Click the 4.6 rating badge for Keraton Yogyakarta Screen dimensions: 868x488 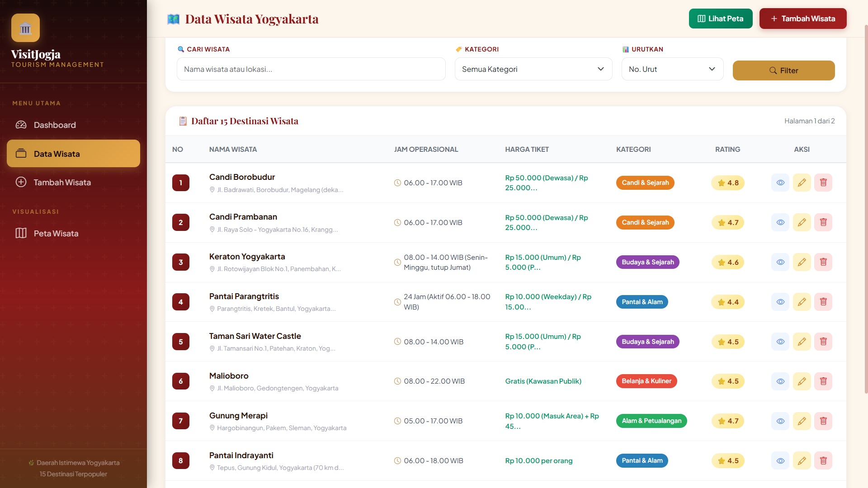[x=728, y=262]
